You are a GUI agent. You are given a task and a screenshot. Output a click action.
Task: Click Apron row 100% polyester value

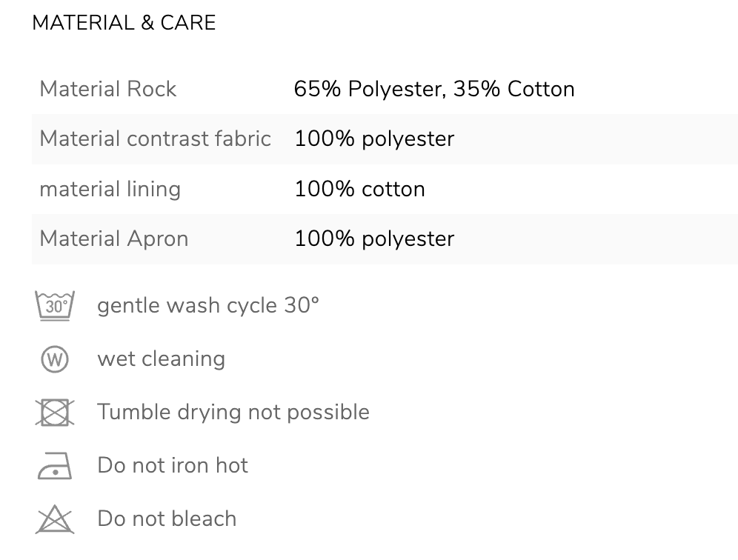[x=374, y=239]
